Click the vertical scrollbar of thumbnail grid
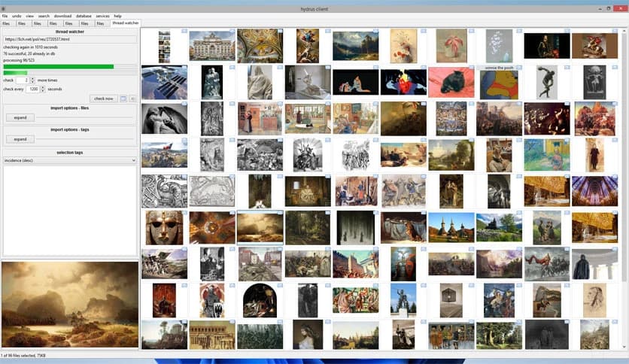Screen dimensions: 629x364 624,189
